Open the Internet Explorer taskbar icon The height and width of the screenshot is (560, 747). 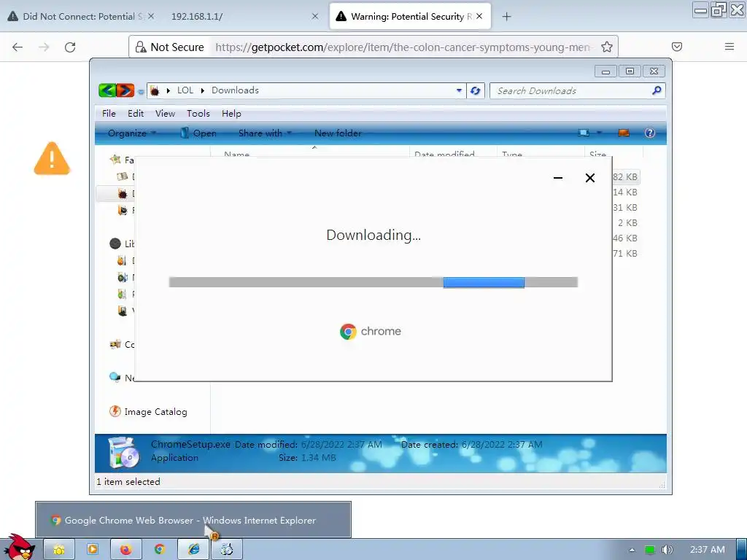(193, 550)
